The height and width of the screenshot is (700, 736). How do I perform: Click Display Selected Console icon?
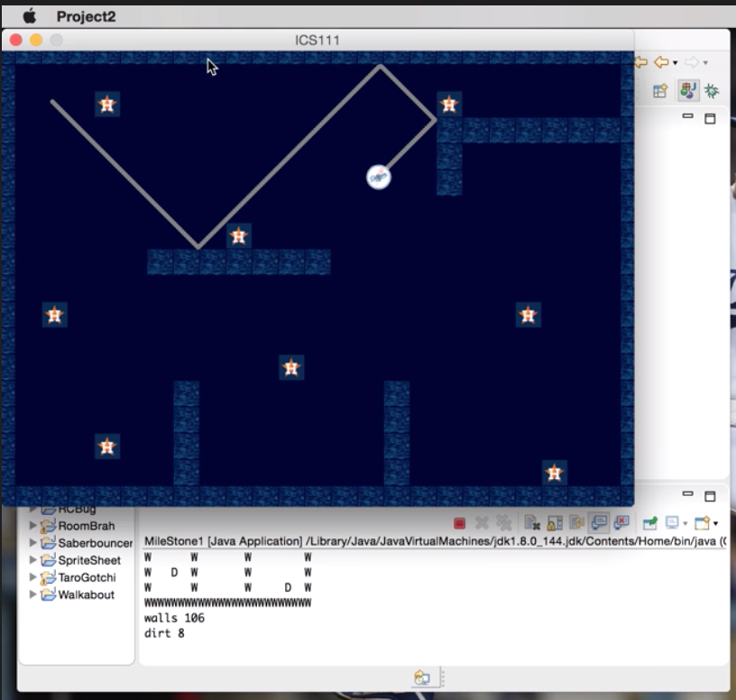(672, 522)
